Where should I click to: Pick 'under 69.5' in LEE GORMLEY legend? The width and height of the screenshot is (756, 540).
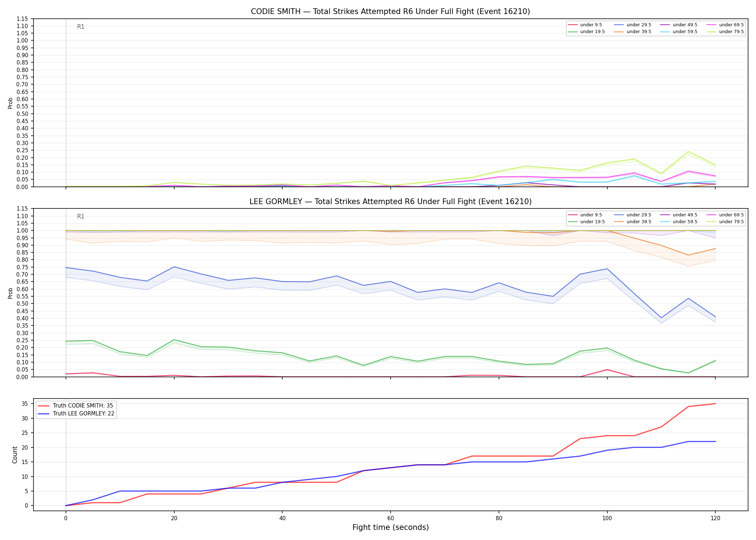click(x=725, y=215)
